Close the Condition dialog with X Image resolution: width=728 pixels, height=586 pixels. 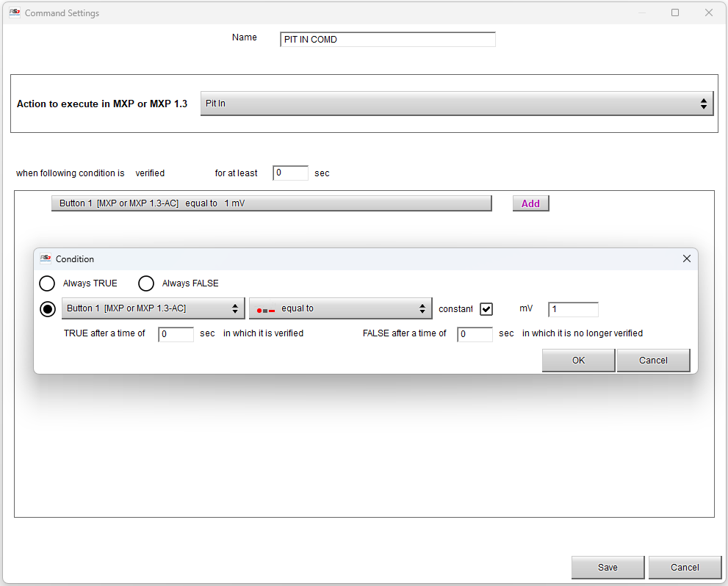[x=686, y=258]
